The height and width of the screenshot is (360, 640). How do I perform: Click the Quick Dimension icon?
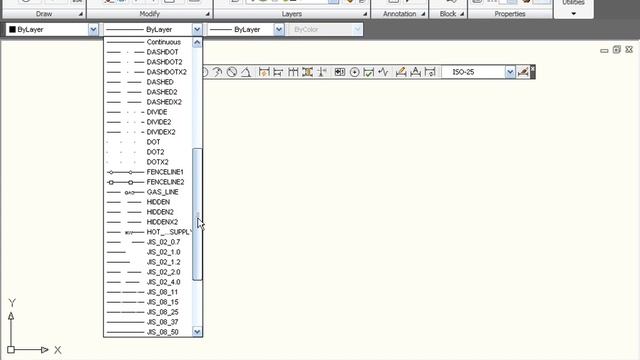(x=264, y=72)
